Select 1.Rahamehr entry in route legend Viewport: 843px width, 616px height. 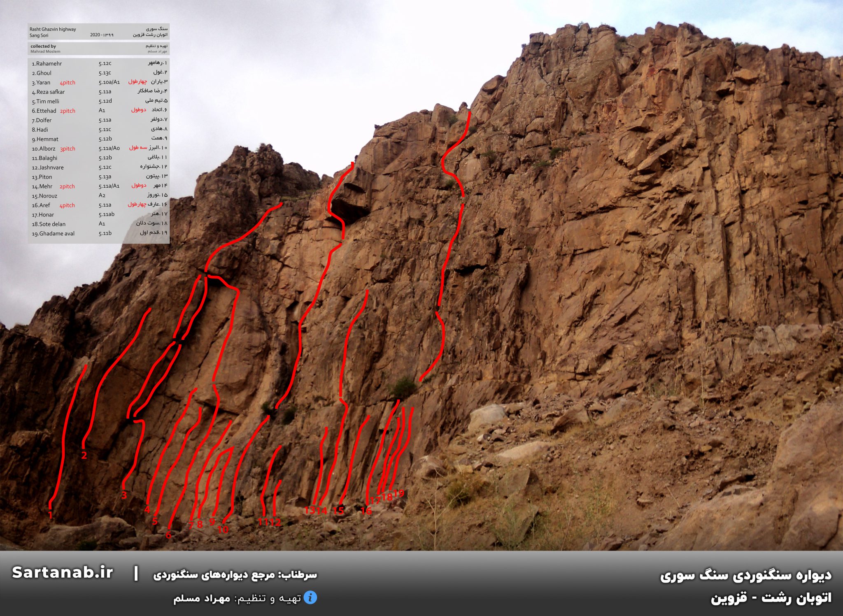47,64
